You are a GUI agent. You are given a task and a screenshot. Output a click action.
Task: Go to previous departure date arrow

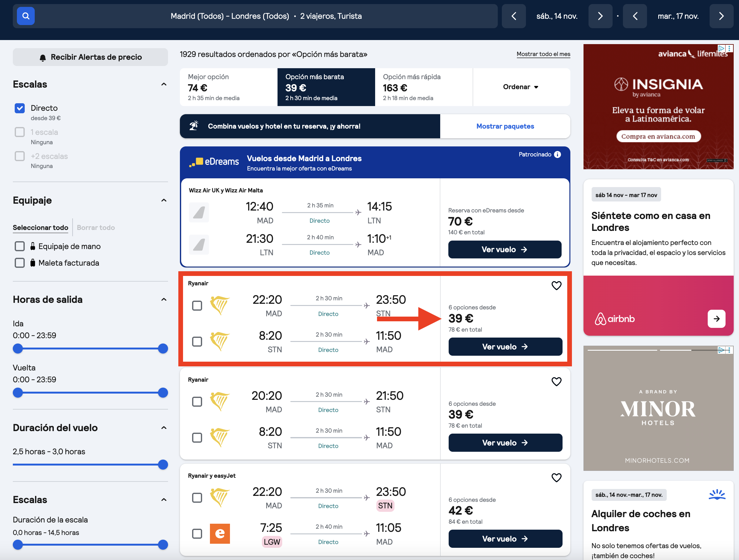tap(514, 16)
